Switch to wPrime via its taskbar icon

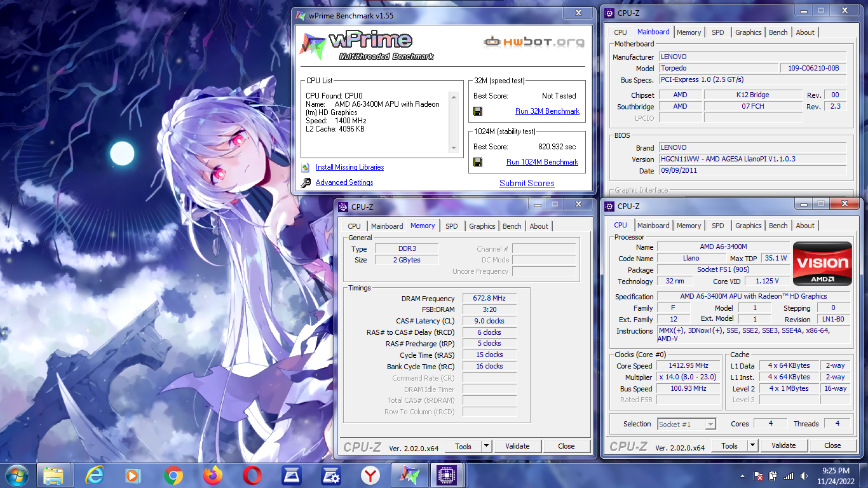click(x=409, y=475)
